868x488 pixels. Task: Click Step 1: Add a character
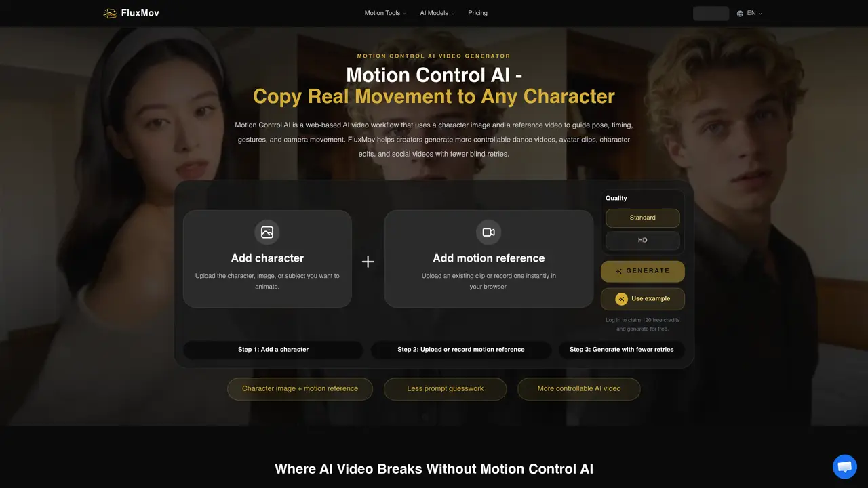pyautogui.click(x=273, y=350)
